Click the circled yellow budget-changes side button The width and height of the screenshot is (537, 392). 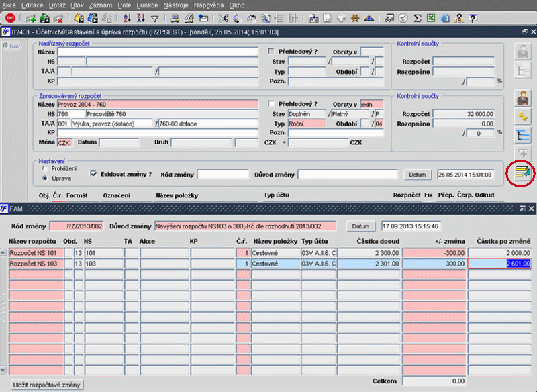click(522, 173)
